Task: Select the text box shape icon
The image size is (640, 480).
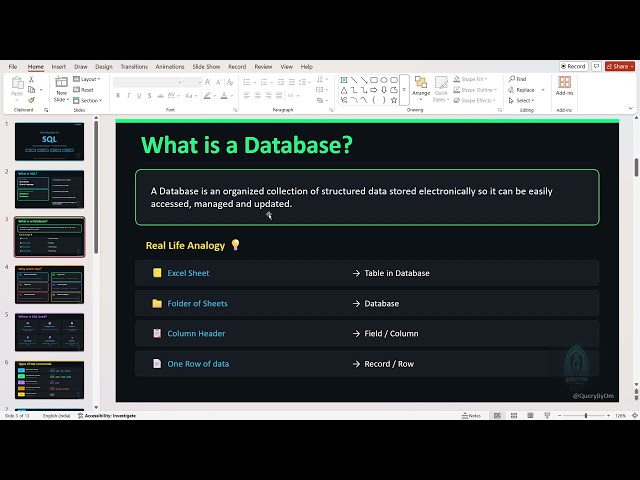Action: point(344,80)
